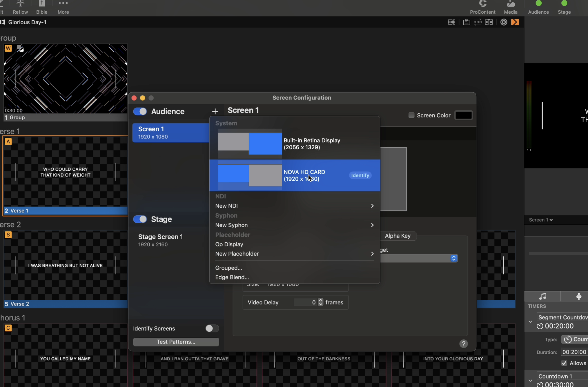Screen dimensions: 588x387
Task: Click the Countdown 1 timer clock icon
Action: point(540,384)
